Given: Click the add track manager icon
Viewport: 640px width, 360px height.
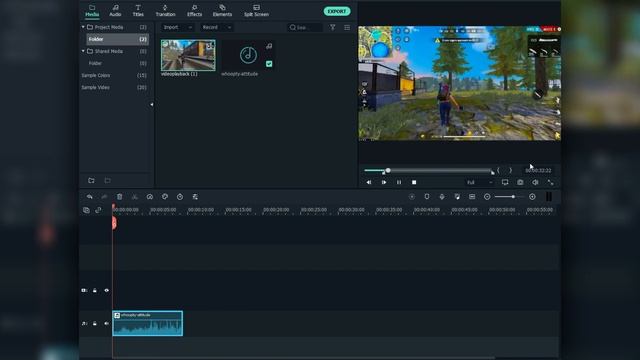Looking at the screenshot, I should click(86, 210).
